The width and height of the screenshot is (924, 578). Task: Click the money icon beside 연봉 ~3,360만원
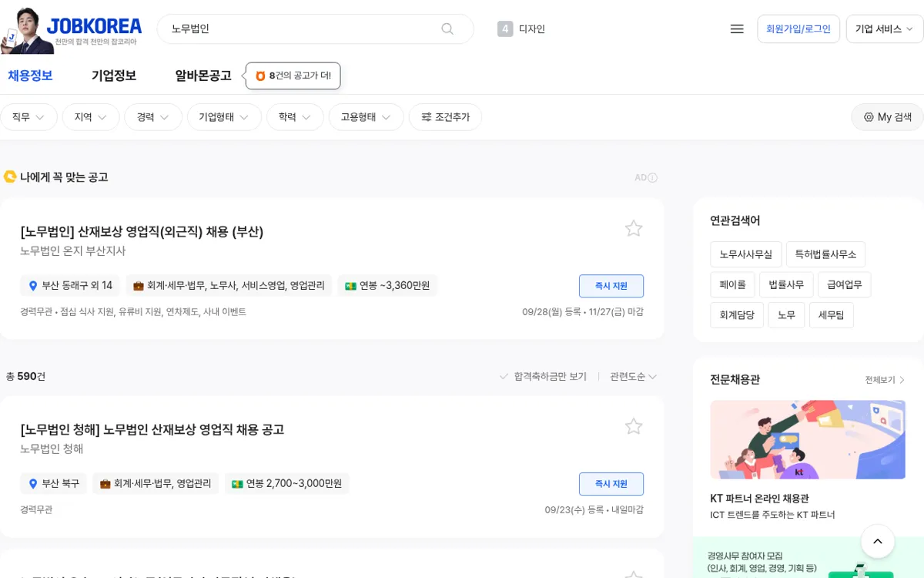click(x=350, y=286)
